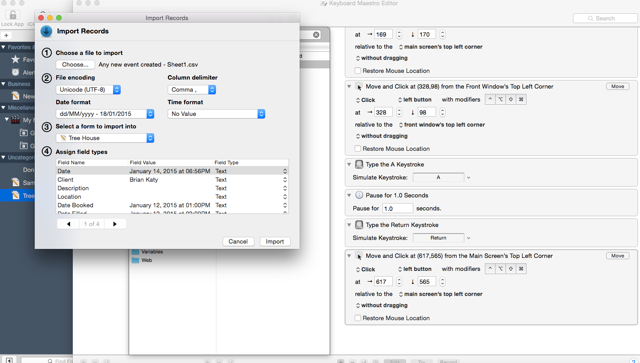Open dropdown arrow beside Return keystroke field
Screen dimensions: 640x363
469,238
